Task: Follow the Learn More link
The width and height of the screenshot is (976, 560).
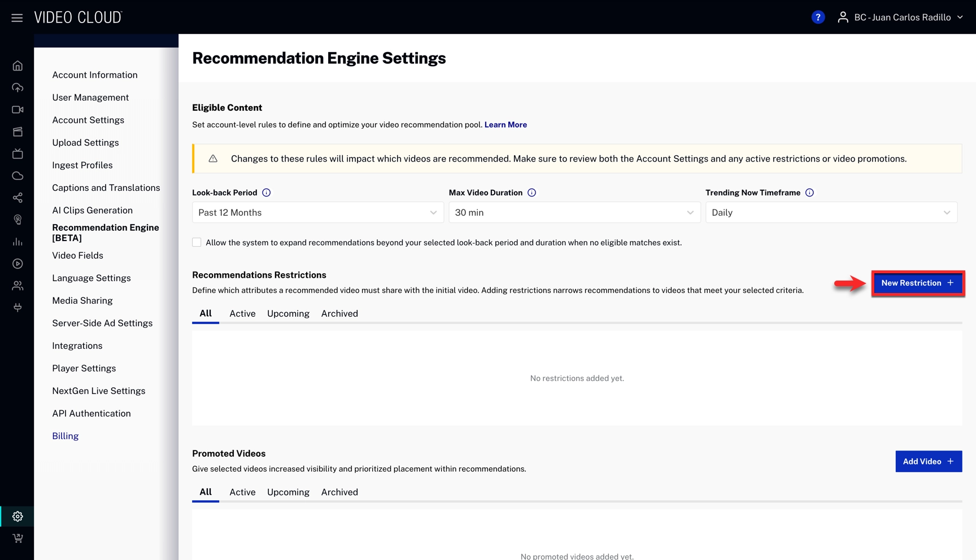Action: tap(505, 125)
